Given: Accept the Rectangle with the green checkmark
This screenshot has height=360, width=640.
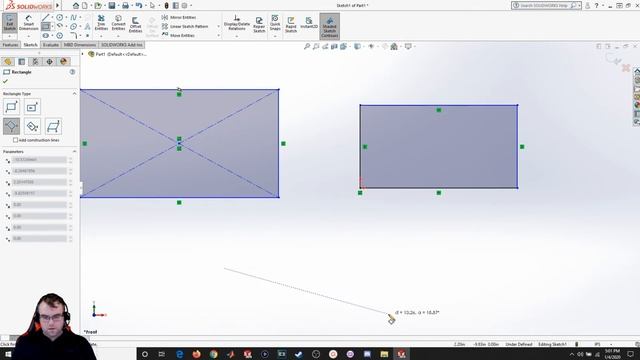Looking at the screenshot, I should (5, 81).
